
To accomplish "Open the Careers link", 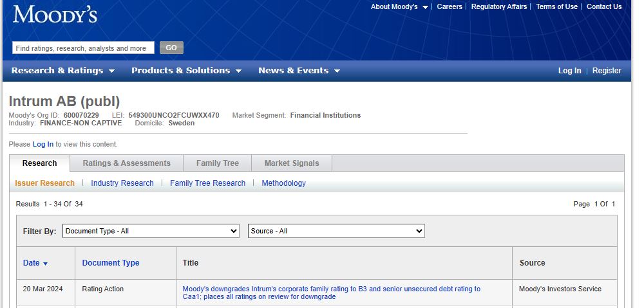I will coord(450,6).
